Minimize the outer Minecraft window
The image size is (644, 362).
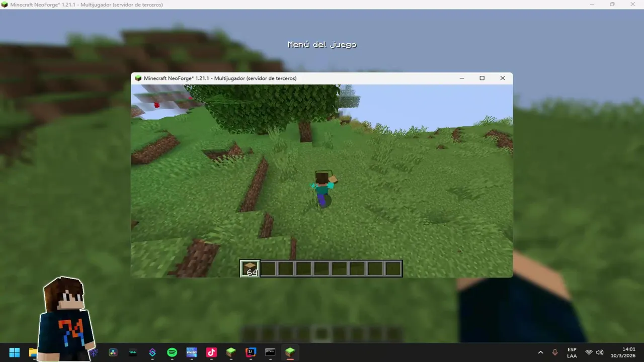tap(591, 5)
